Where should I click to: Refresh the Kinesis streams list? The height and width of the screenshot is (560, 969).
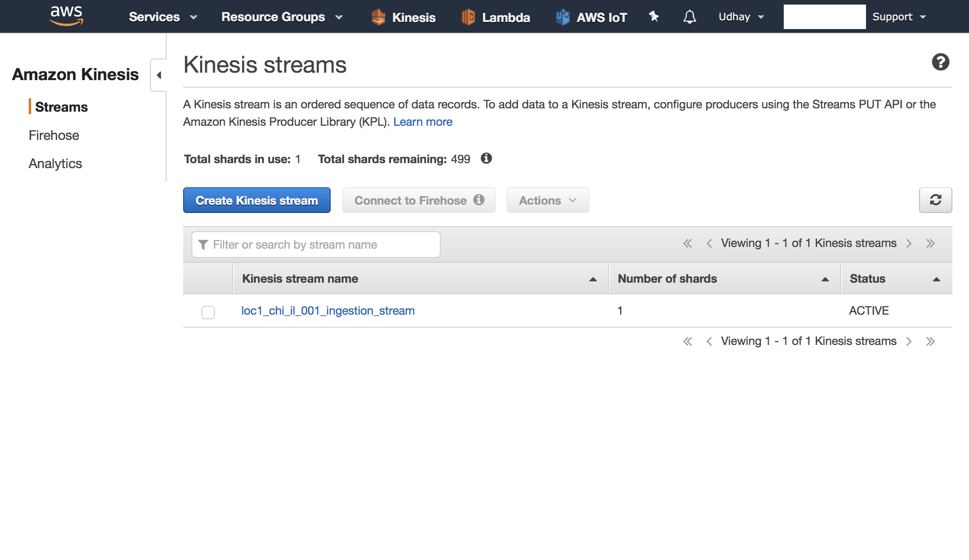935,200
